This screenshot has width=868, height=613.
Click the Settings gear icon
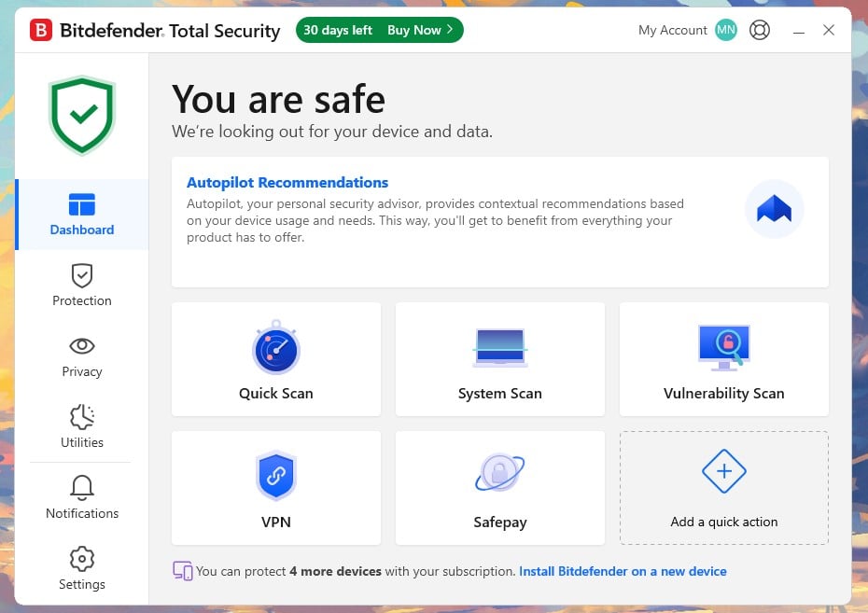click(82, 559)
